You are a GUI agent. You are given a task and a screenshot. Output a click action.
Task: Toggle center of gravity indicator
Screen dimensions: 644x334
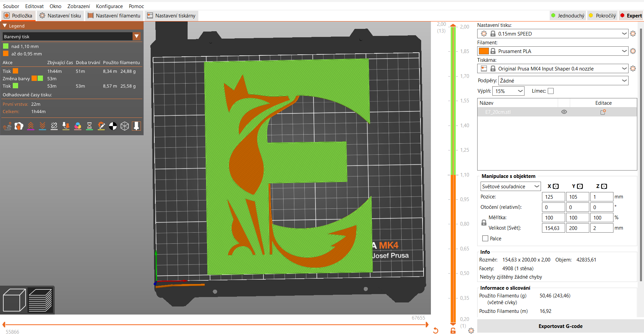113,126
